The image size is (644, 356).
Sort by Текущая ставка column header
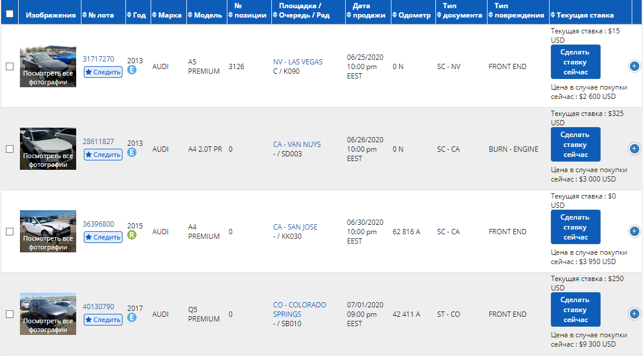[x=582, y=15]
